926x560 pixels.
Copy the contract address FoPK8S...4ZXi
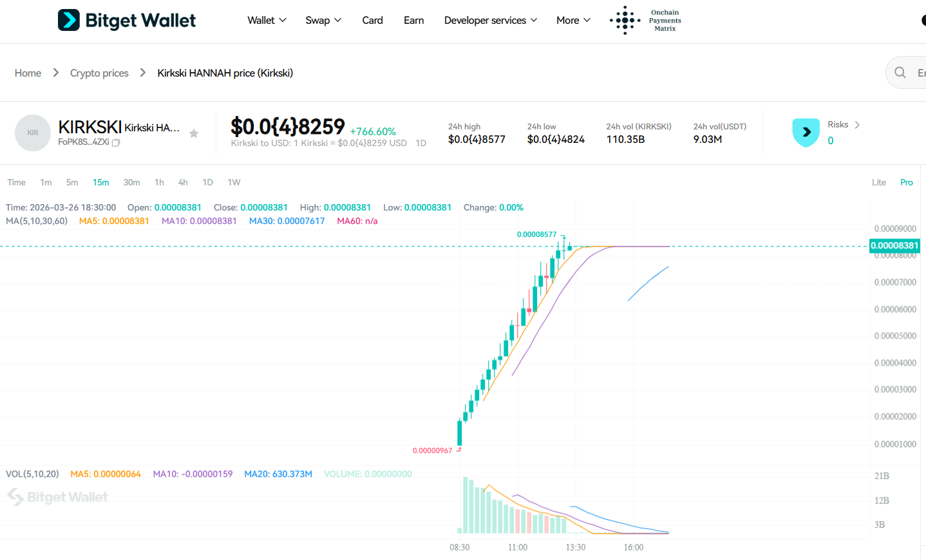(x=116, y=141)
